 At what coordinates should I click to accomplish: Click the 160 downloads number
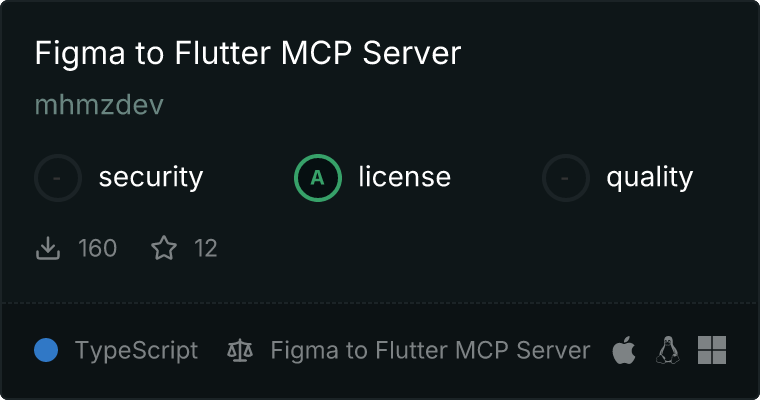click(x=97, y=248)
